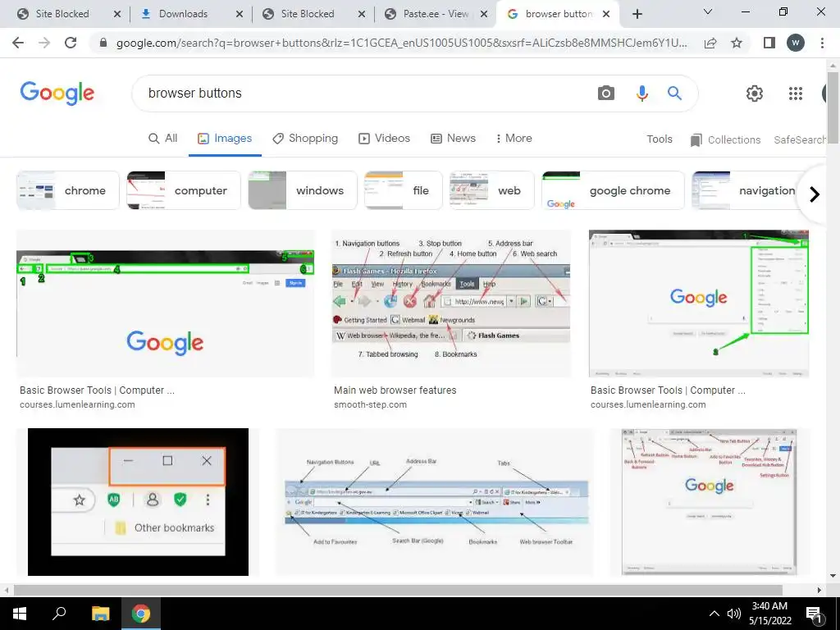The height and width of the screenshot is (630, 840).
Task: Filter by the chrome chip
Action: pos(67,190)
